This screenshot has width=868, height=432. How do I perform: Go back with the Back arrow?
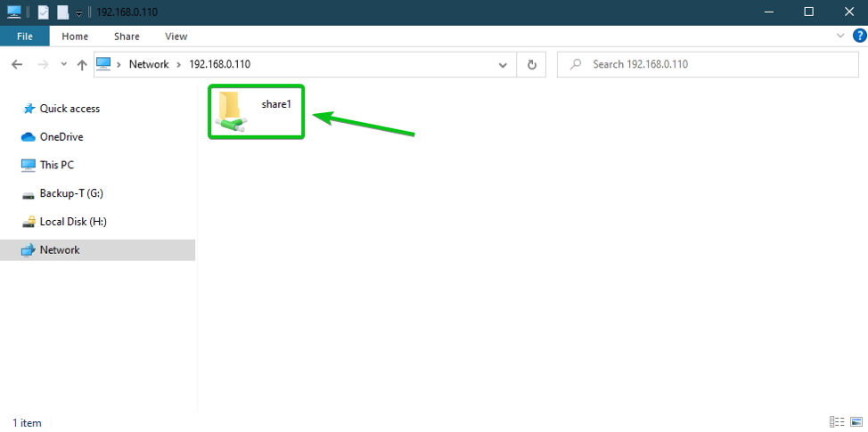coord(17,65)
